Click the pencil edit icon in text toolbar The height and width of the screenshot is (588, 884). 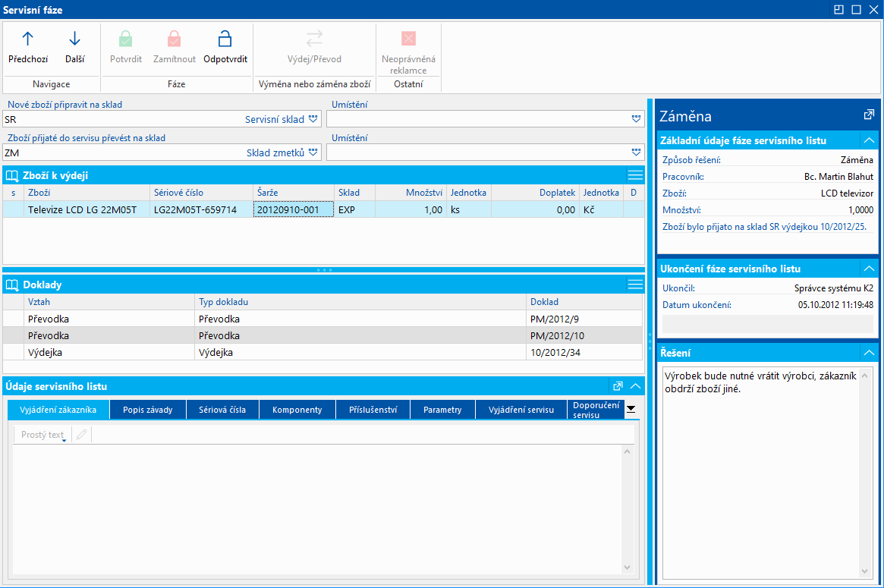(82, 435)
